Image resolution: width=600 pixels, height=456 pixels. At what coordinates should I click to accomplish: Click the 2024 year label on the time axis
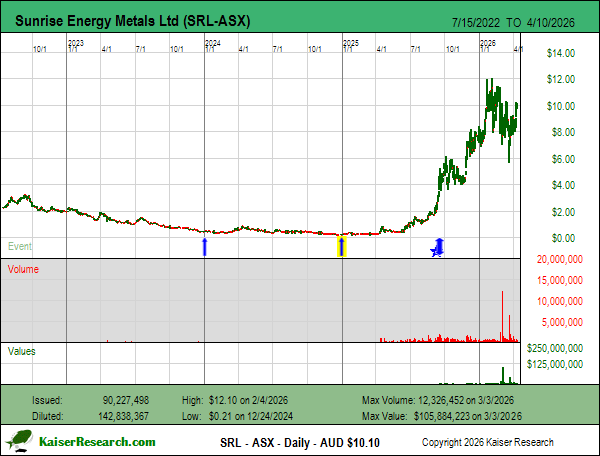213,43
